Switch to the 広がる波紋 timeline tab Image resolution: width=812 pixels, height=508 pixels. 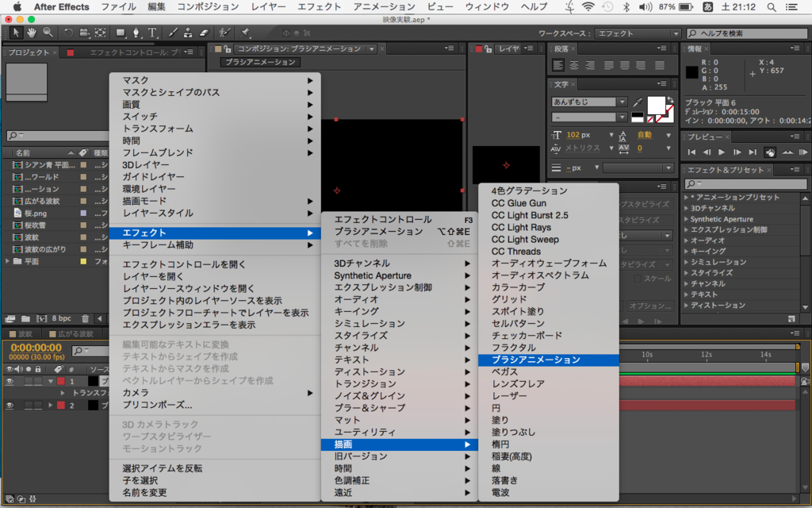point(71,334)
